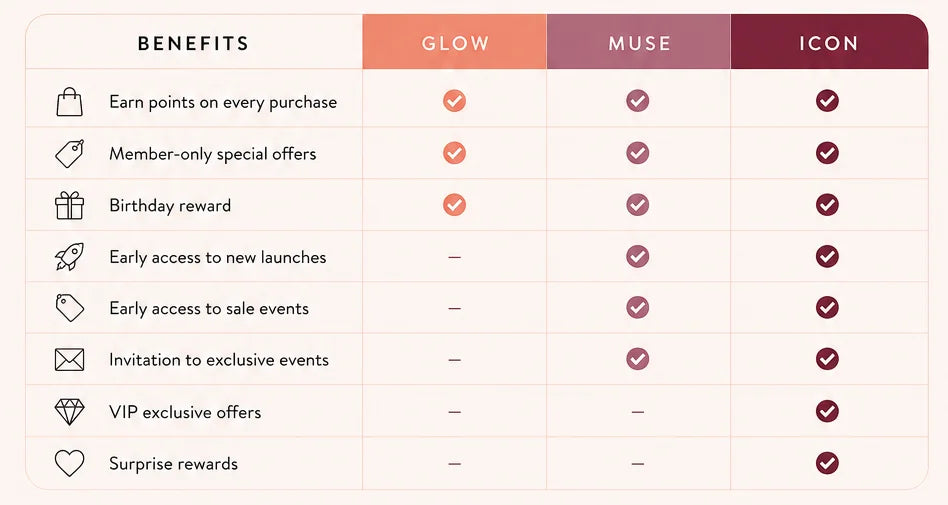The height and width of the screenshot is (505, 948).
Task: Click Glow dash for Early access to sale events
Action: coord(455,308)
